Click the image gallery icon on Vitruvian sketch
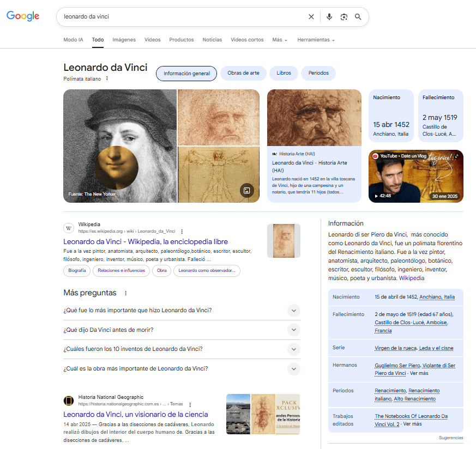This screenshot has height=449, width=476. coord(246,190)
